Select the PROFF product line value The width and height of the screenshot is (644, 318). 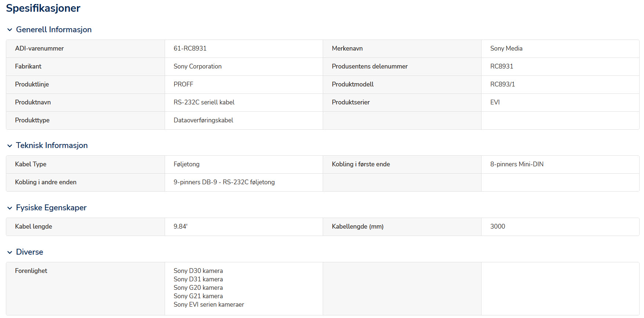[x=183, y=84]
